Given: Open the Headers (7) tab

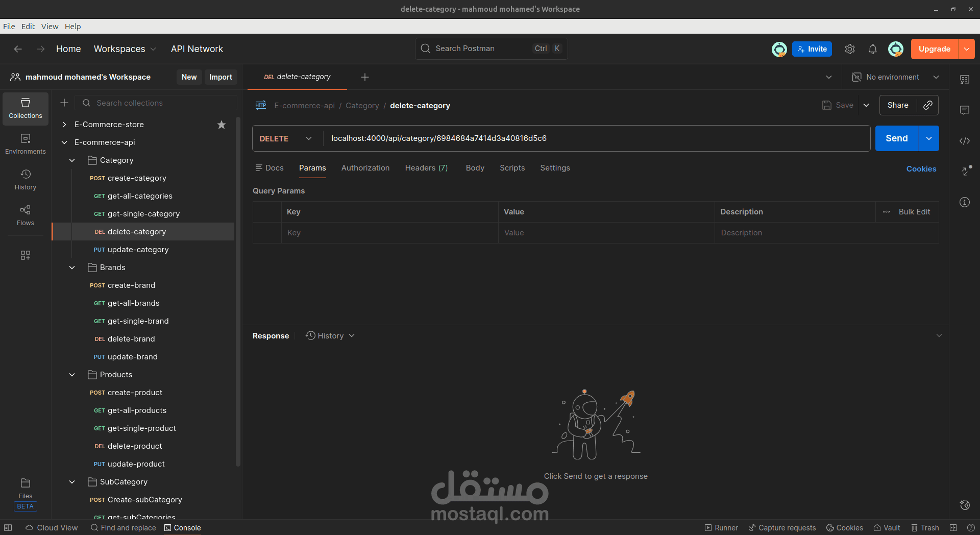Looking at the screenshot, I should click(x=426, y=167).
